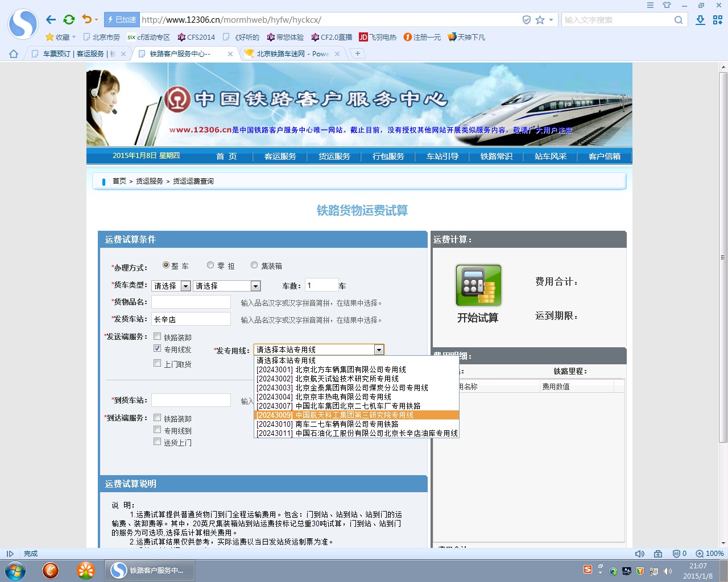
Task: Check 铁路装卸 under 到达端服务
Action: click(x=158, y=418)
